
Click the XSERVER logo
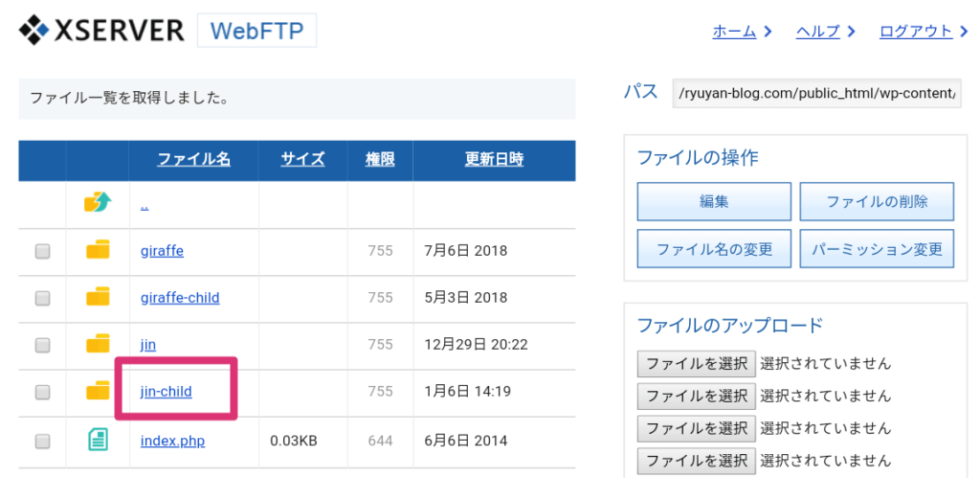[x=101, y=31]
